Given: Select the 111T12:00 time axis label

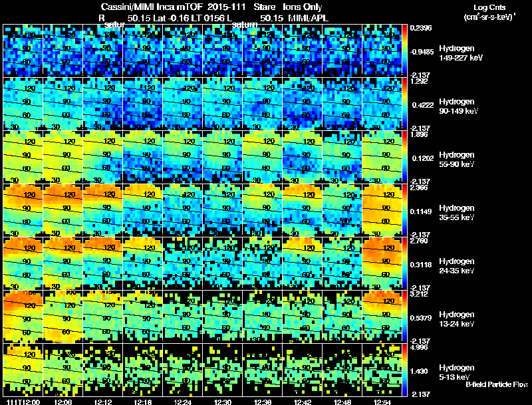Looking at the screenshot, I should coord(23,402).
